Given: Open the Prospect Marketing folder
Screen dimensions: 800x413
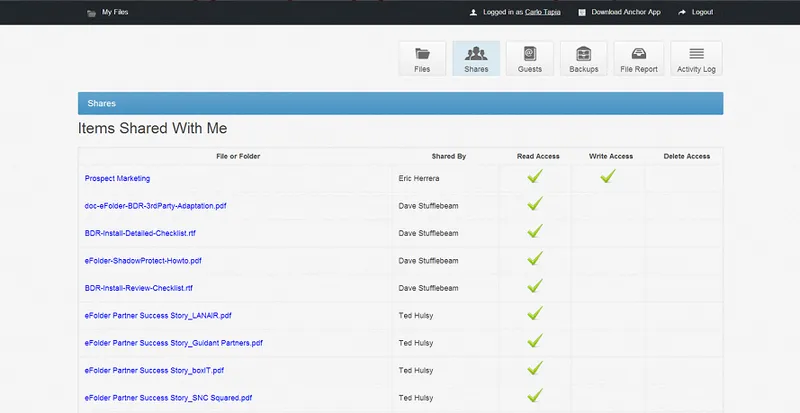Looking at the screenshot, I should point(117,179).
